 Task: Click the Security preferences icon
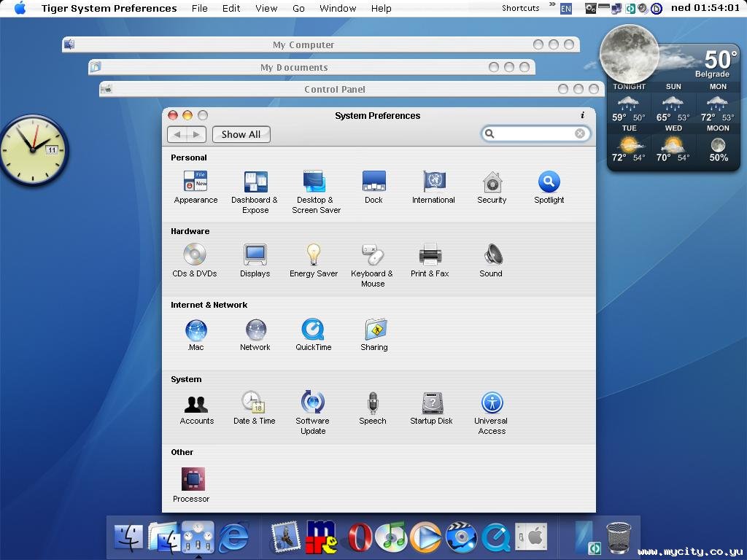[492, 182]
